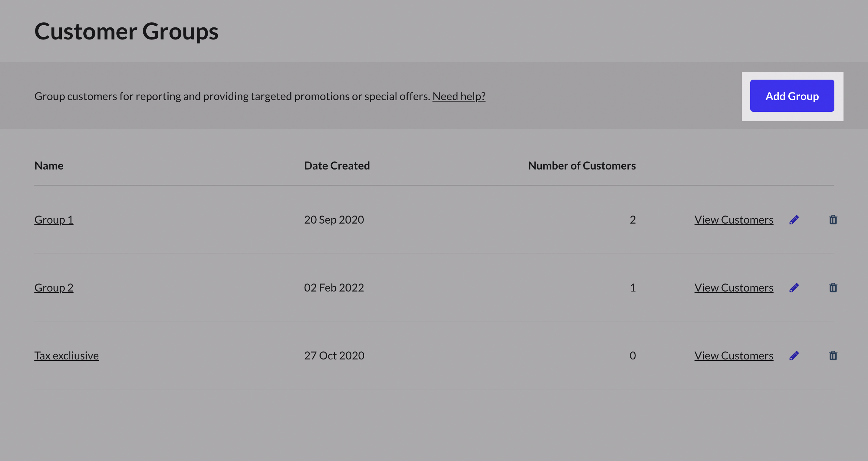868x461 pixels.
Task: Select the 27 Oct 2020 date cell
Action: pos(334,355)
